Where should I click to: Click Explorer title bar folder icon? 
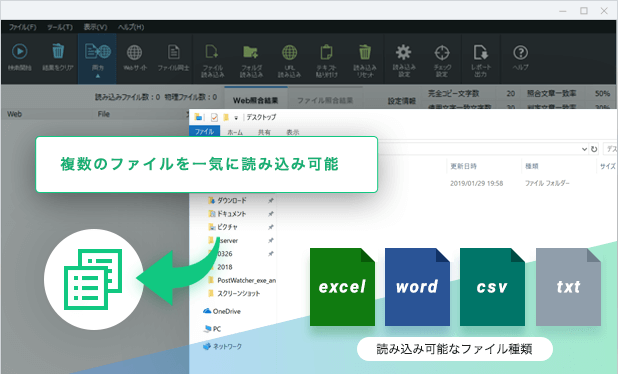pyautogui.click(x=198, y=117)
